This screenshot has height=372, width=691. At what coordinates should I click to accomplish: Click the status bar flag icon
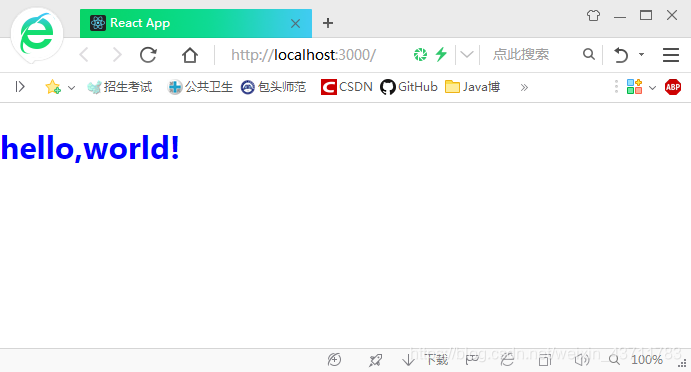pos(472,360)
